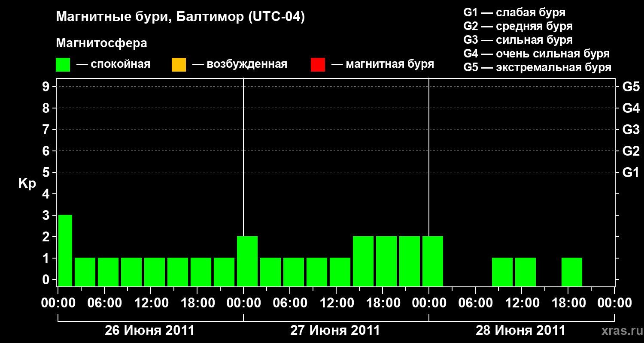Click 'G1 — слабая буря' legend line

click(x=514, y=12)
